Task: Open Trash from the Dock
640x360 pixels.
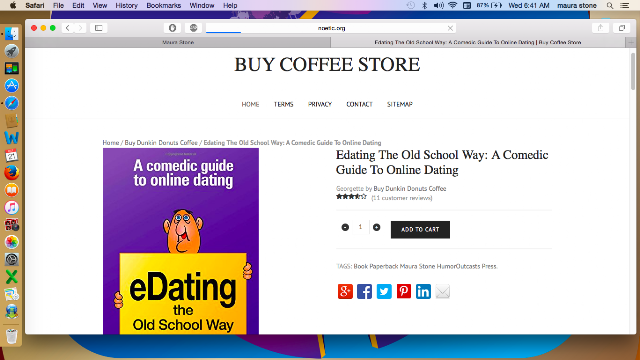Action: point(12,336)
